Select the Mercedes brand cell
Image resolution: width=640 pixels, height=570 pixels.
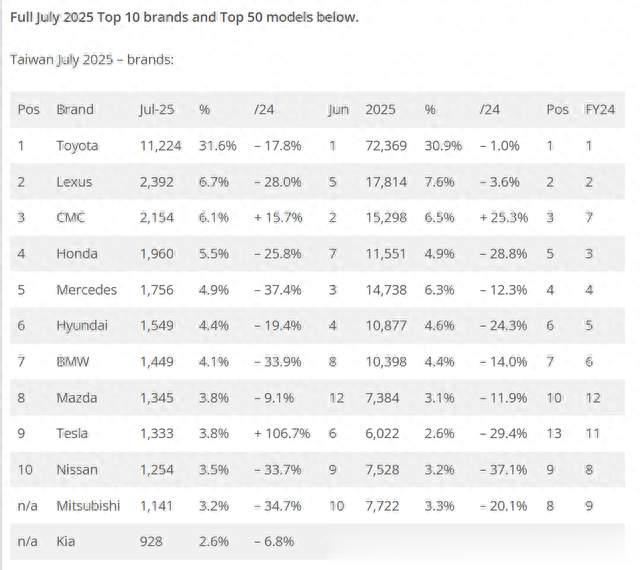coord(87,289)
